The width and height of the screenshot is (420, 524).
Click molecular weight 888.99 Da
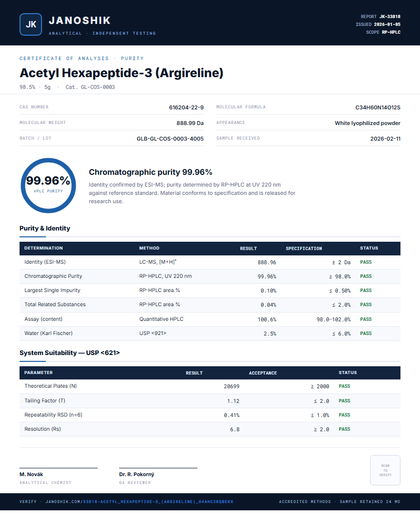click(x=190, y=124)
